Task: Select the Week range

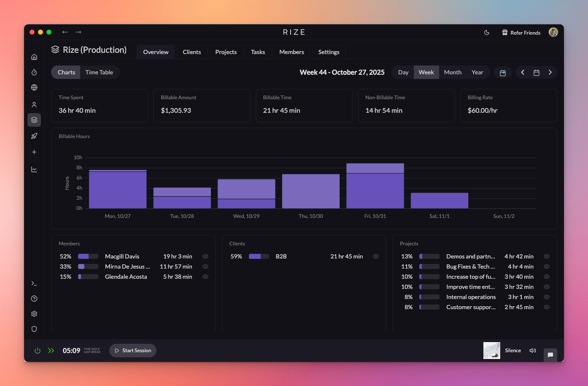Action: pos(426,72)
